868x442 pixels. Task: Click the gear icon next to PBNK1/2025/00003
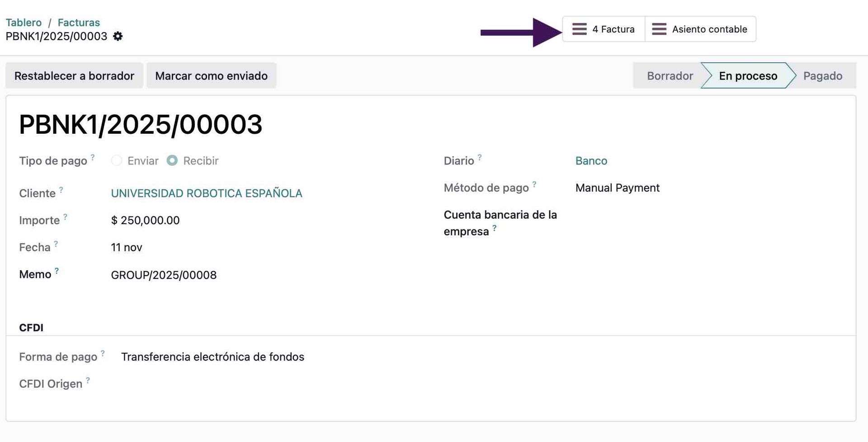pyautogui.click(x=117, y=36)
